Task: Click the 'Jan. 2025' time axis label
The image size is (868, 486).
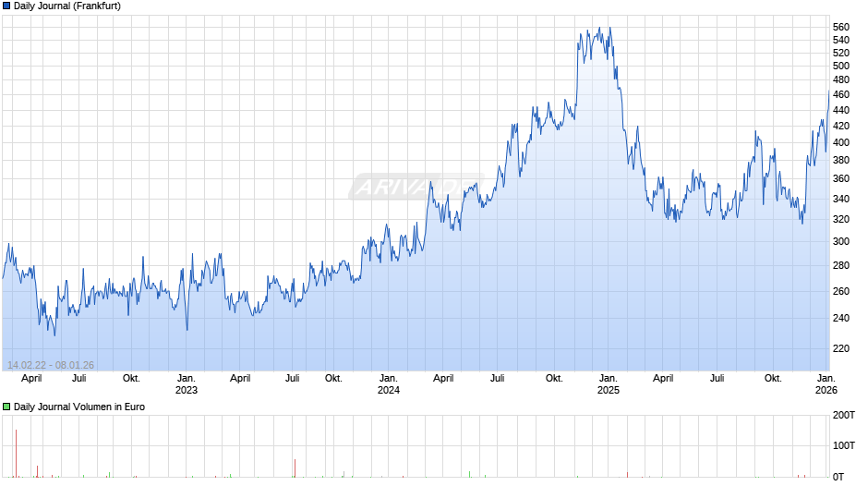Action: click(x=608, y=384)
